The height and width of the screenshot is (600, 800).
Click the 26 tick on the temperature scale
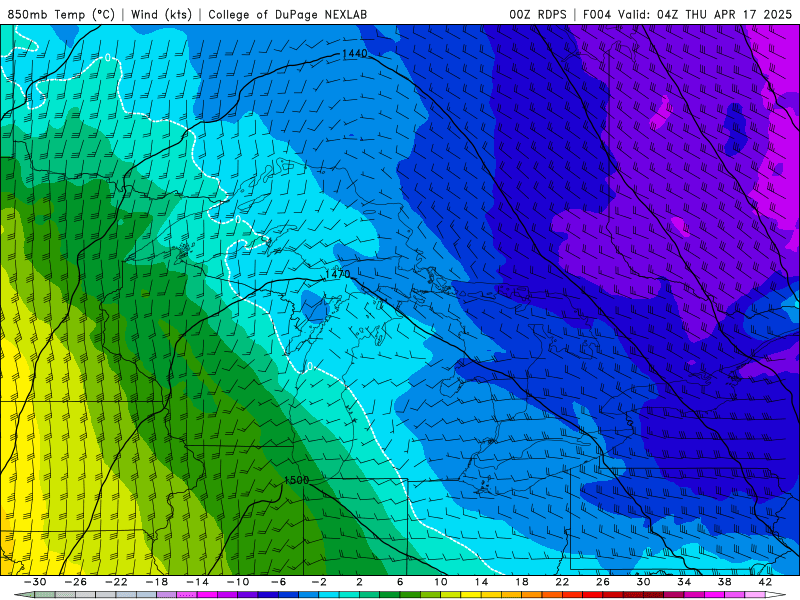pos(603,582)
